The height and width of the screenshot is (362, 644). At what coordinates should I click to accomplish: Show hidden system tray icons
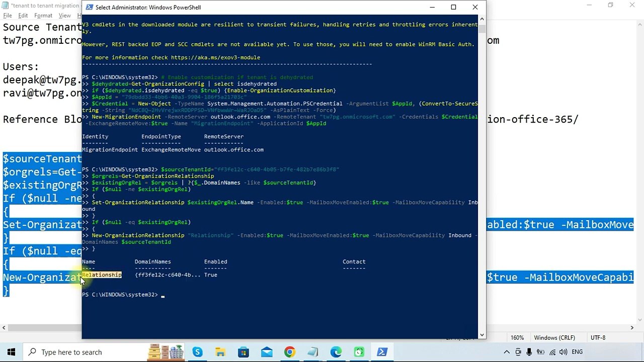point(507,352)
